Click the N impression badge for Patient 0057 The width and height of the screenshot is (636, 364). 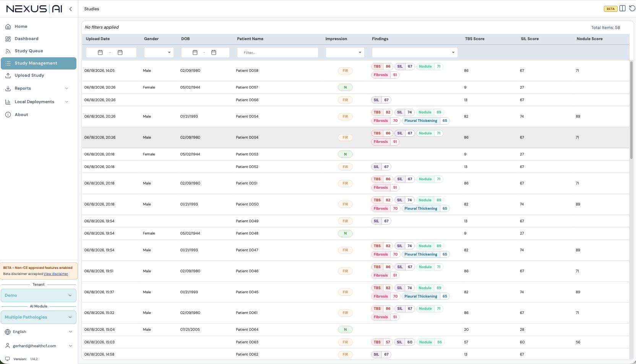(346, 87)
